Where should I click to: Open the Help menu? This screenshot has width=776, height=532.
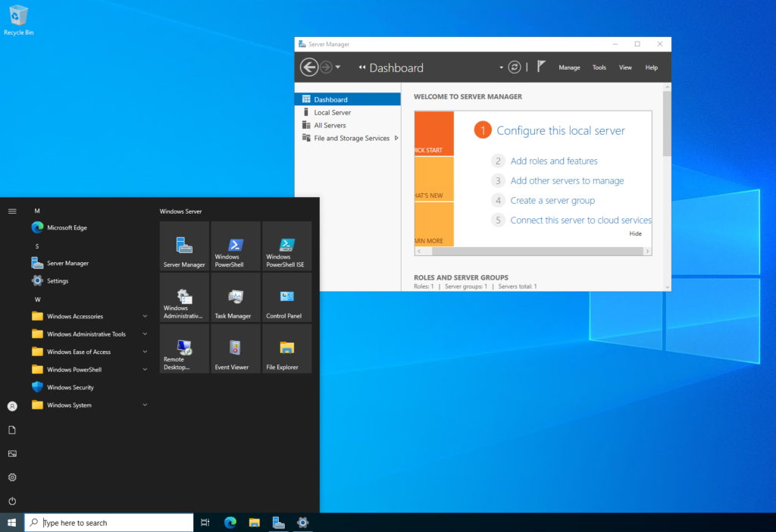coord(651,67)
